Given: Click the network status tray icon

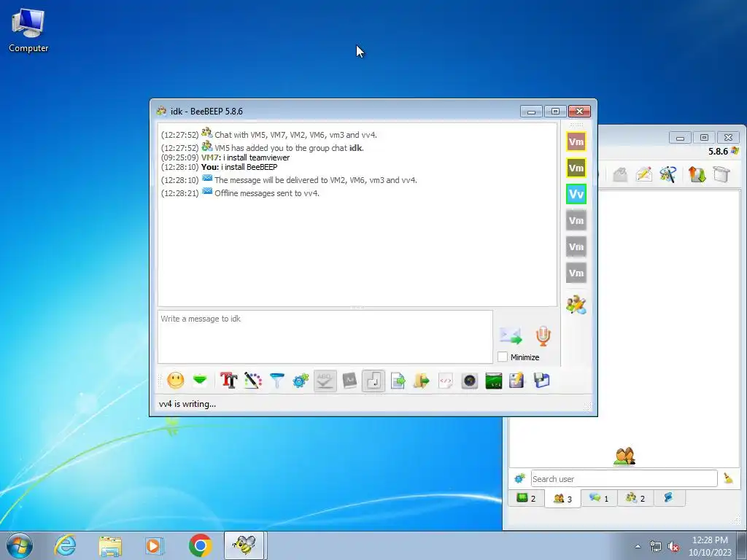Looking at the screenshot, I should (656, 547).
